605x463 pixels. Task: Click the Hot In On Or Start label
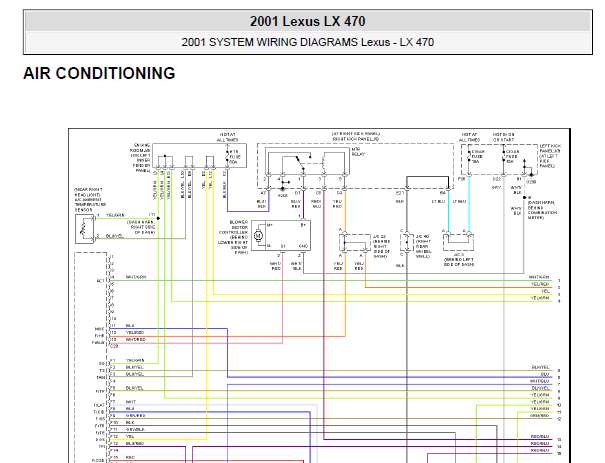point(503,137)
